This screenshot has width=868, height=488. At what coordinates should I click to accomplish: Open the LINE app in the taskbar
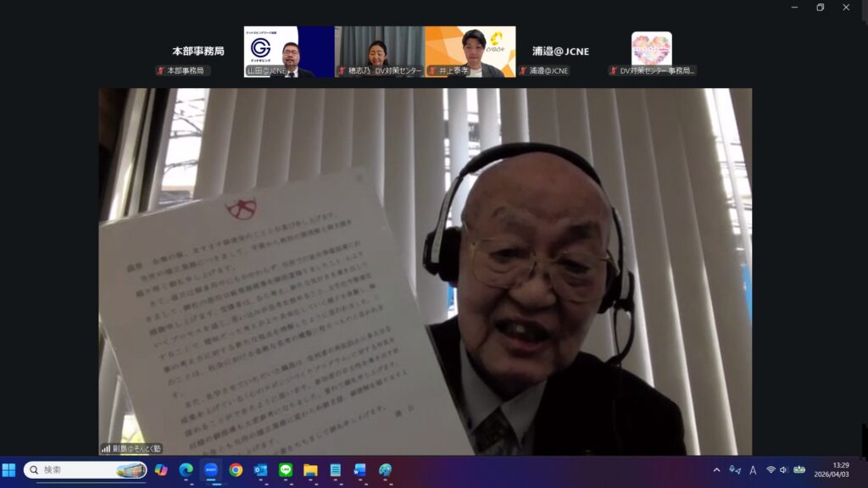[286, 469]
